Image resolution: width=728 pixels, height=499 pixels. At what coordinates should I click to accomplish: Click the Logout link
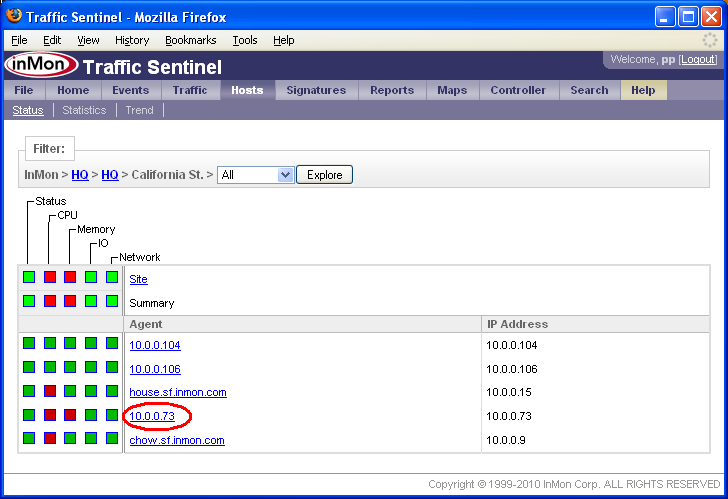[698, 59]
